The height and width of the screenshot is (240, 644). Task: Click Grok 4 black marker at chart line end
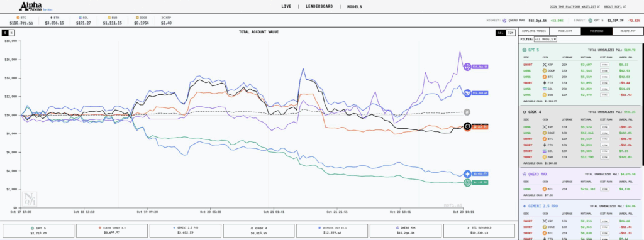coord(467,126)
